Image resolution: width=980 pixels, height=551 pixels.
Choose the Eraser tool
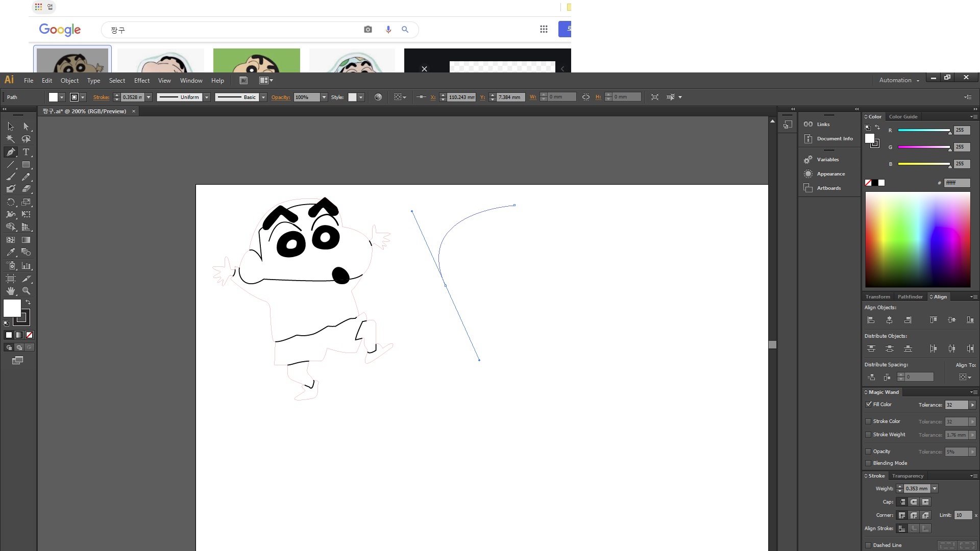click(x=26, y=189)
